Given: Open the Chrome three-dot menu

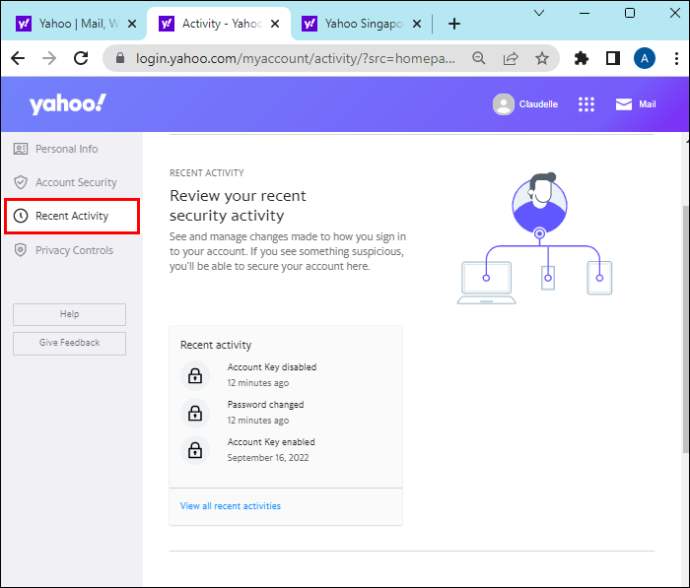Looking at the screenshot, I should [676, 58].
